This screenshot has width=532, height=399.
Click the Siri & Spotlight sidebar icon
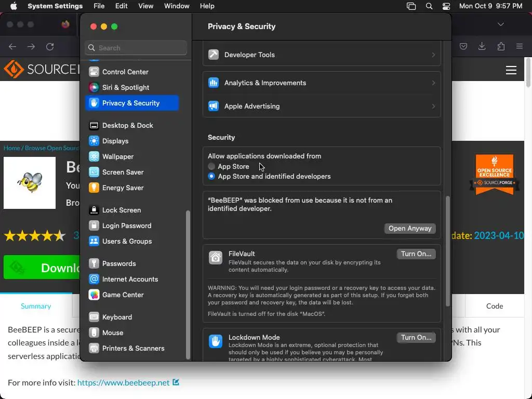click(x=94, y=87)
